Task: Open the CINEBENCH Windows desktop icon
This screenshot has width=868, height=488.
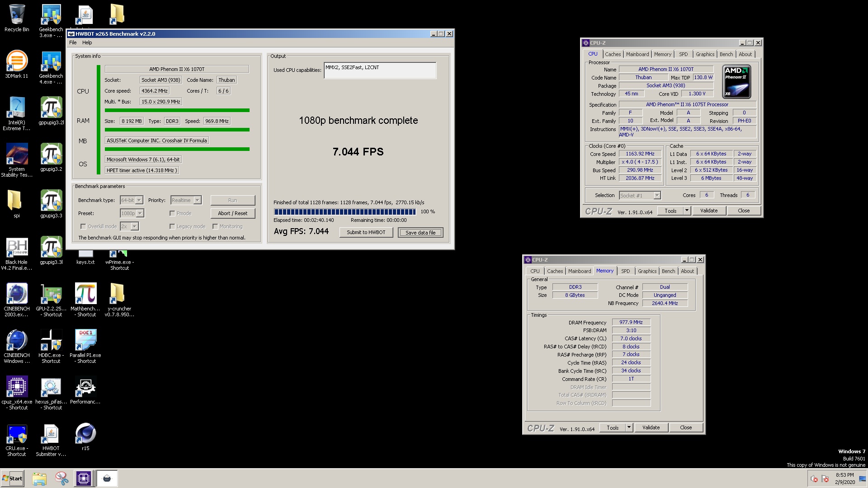Action: pos(17,347)
